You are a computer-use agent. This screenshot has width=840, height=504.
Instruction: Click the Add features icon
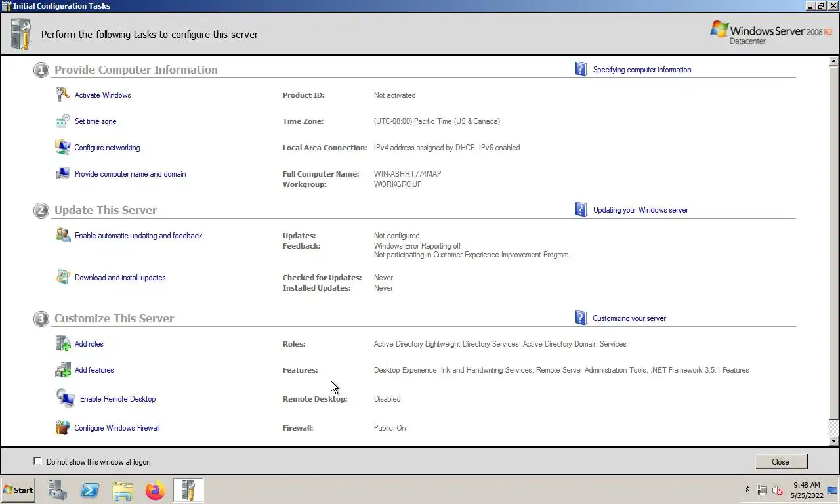point(62,369)
